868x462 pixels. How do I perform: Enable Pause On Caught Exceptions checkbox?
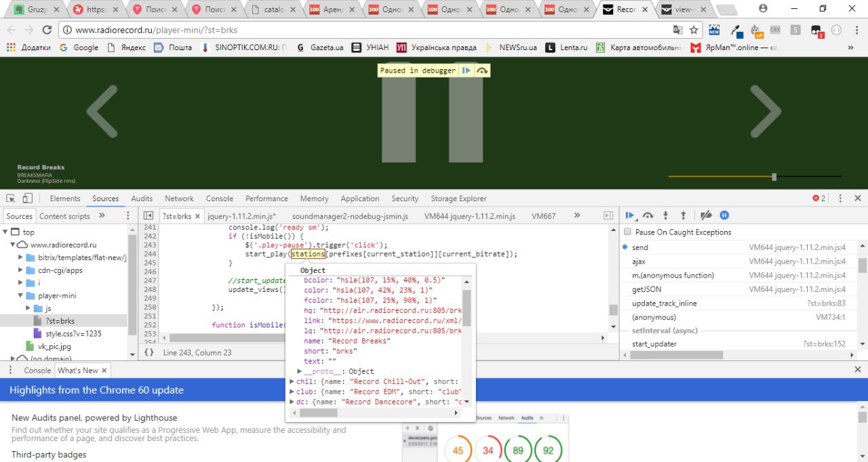coord(627,232)
